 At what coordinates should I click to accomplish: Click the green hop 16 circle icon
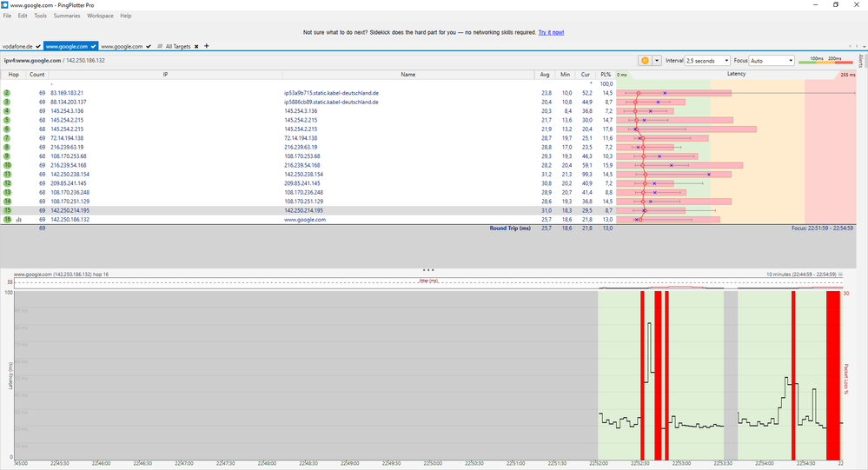click(7, 219)
